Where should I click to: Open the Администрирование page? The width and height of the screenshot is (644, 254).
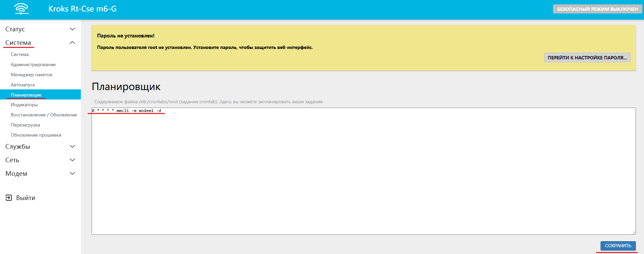point(33,64)
